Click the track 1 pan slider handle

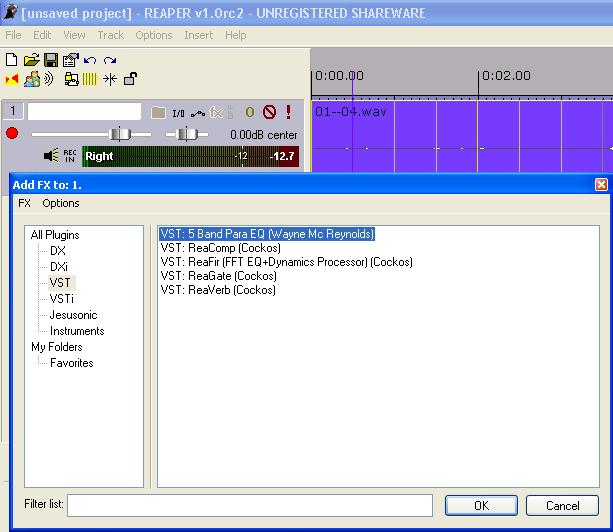pyautogui.click(x=187, y=134)
